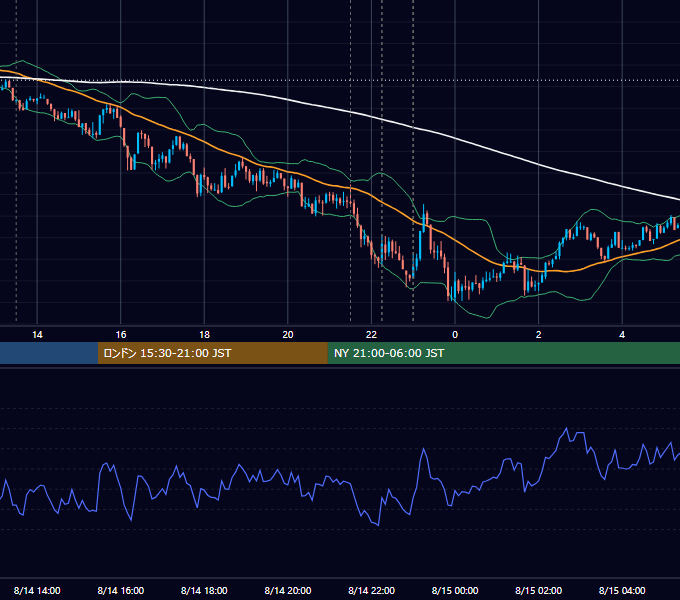Click the 8/14 22:00 label on indicator axis
The height and width of the screenshot is (600, 680).
coord(372,590)
